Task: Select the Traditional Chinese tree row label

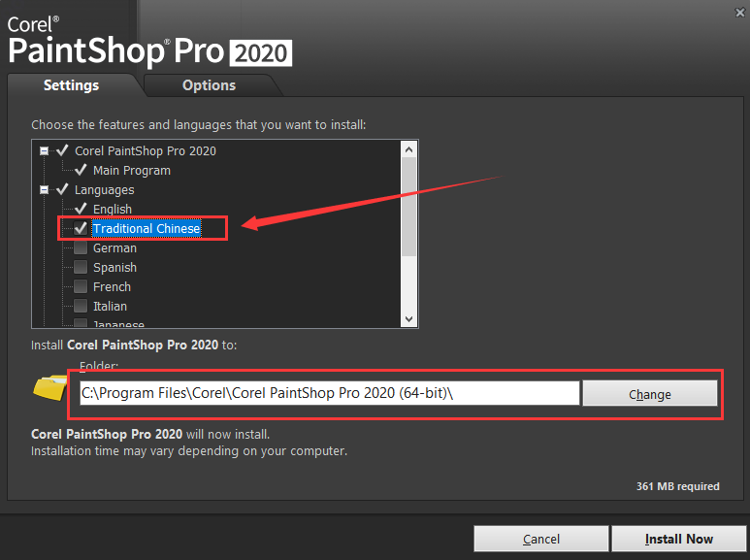Action: click(x=147, y=228)
